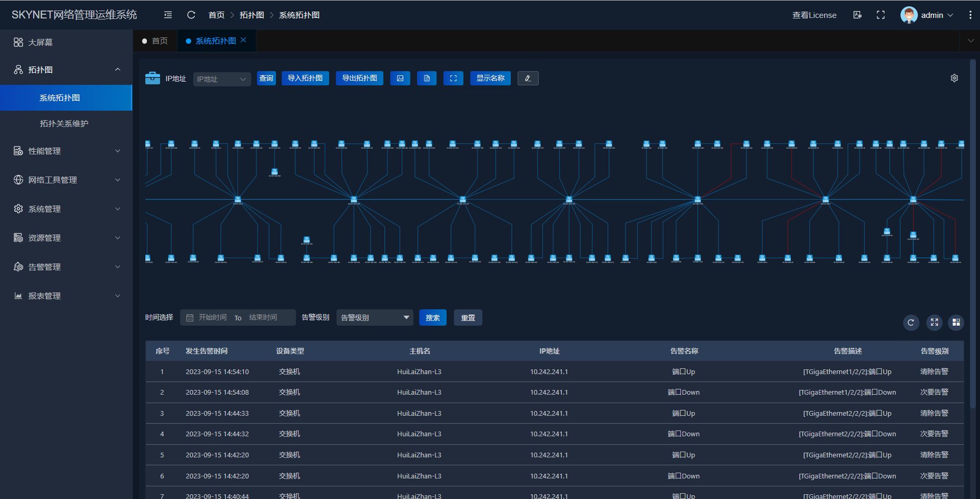Click the 首页 breadcrumb link
Image resolution: width=980 pixels, height=499 pixels.
pos(216,15)
